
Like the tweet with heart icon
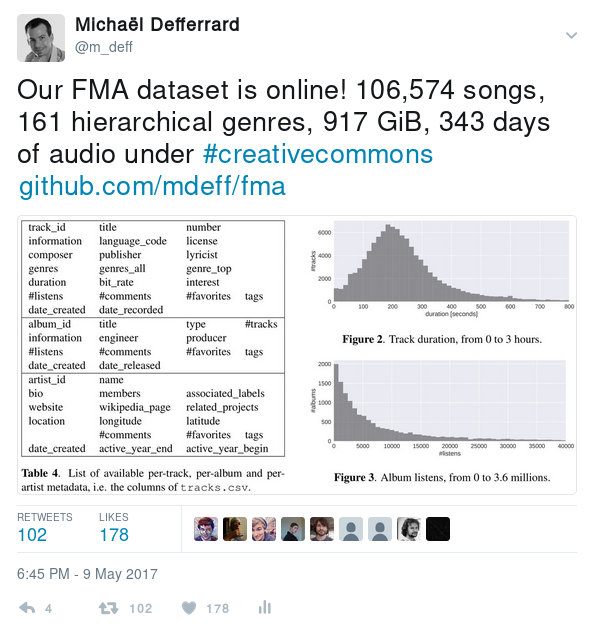[189, 608]
